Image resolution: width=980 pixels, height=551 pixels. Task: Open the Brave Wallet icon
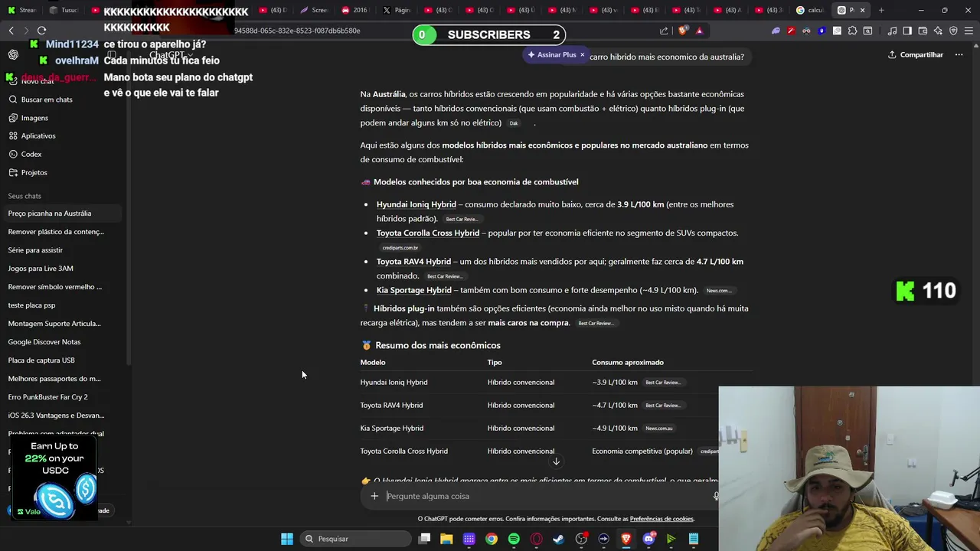coord(923,31)
